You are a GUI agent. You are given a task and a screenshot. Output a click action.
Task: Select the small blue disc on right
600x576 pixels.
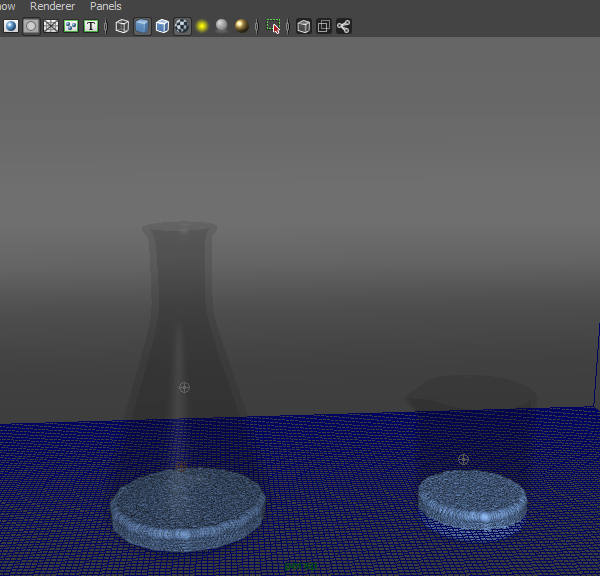coord(472,497)
